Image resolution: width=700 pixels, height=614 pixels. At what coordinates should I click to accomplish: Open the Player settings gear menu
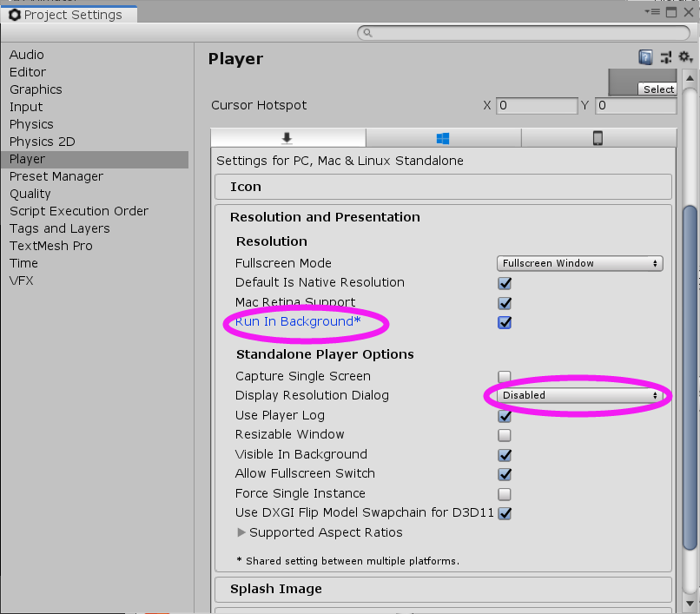pyautogui.click(x=685, y=58)
